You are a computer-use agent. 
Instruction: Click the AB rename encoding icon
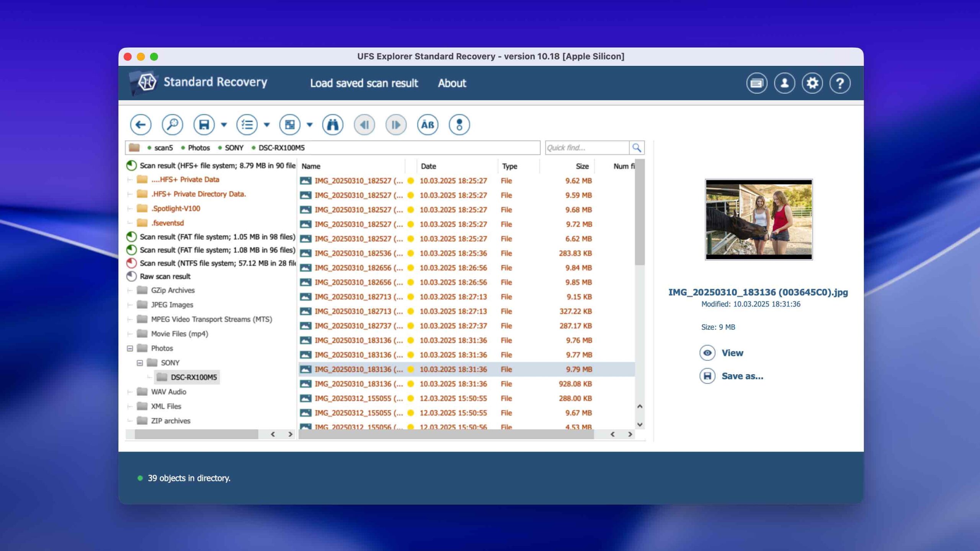pos(427,125)
